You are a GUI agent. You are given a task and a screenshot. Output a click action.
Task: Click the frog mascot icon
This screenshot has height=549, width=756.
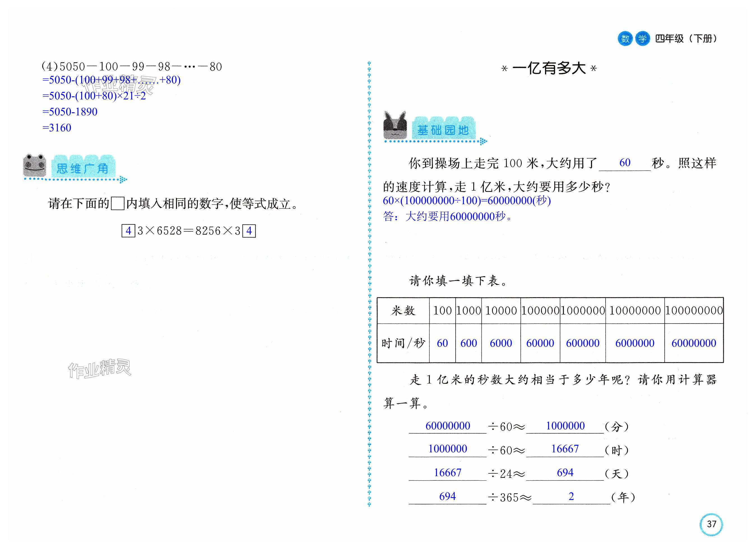(35, 165)
